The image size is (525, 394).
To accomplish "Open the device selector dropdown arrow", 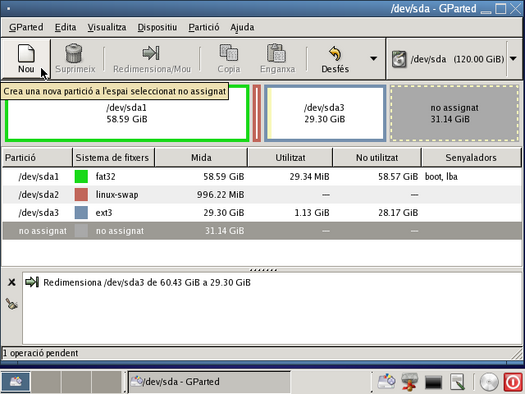I will (x=513, y=59).
